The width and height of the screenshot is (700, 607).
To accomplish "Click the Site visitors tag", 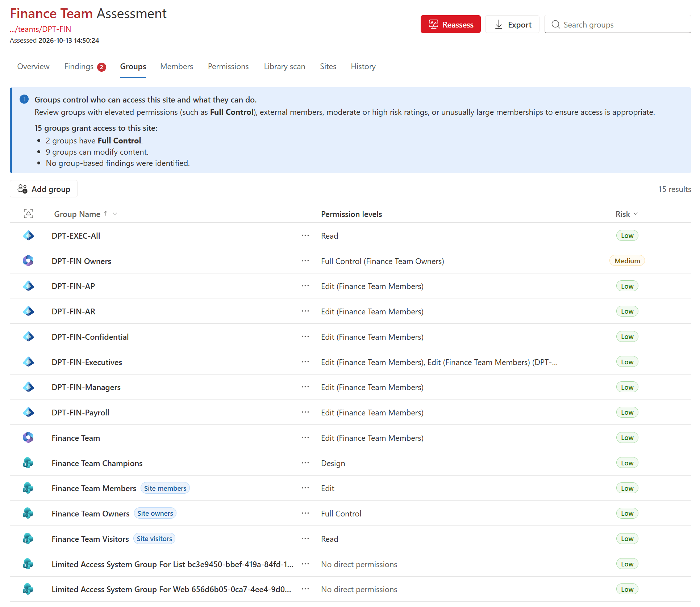I will pos(154,539).
